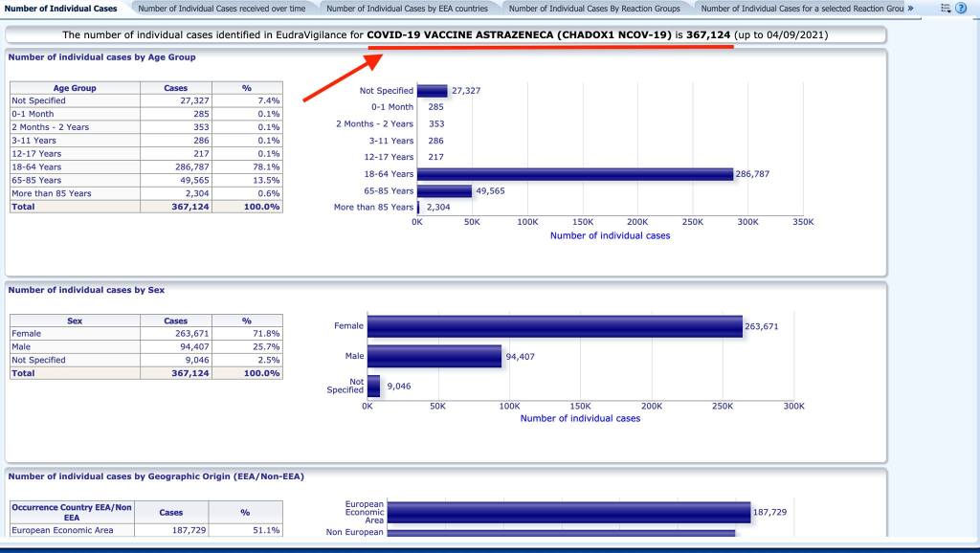Open Number of Individual Cases received over time tab

tap(222, 9)
